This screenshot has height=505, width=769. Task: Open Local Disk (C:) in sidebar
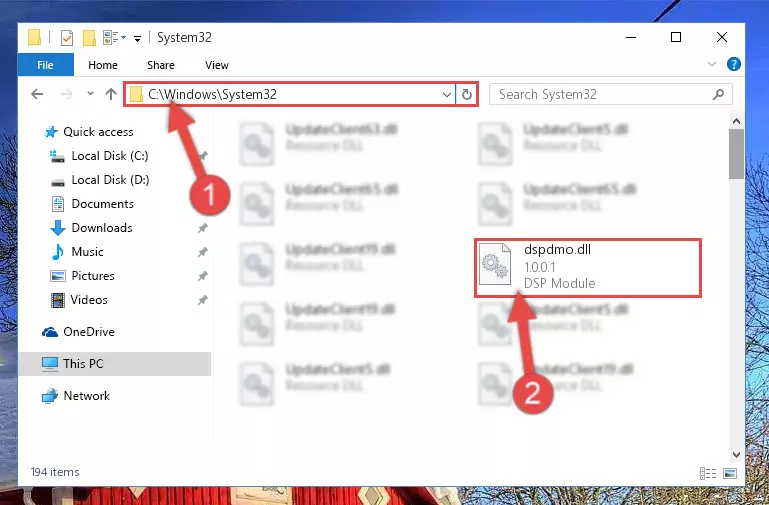tap(110, 155)
